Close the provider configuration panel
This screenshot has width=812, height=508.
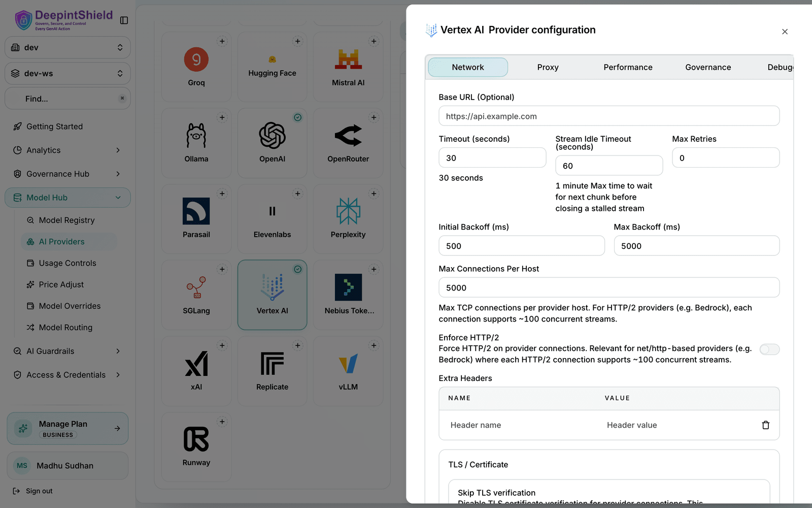(785, 31)
